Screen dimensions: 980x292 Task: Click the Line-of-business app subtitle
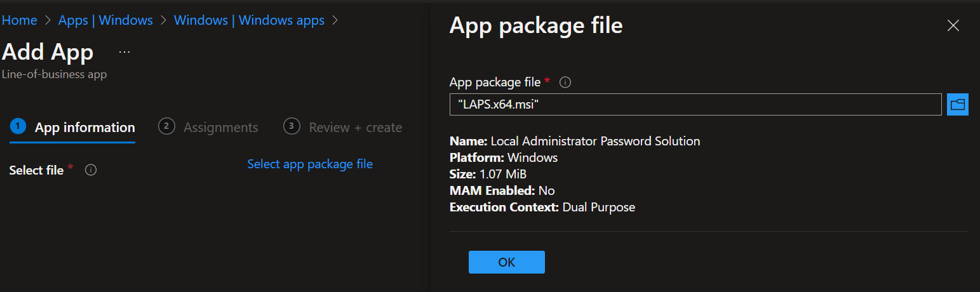[x=54, y=74]
